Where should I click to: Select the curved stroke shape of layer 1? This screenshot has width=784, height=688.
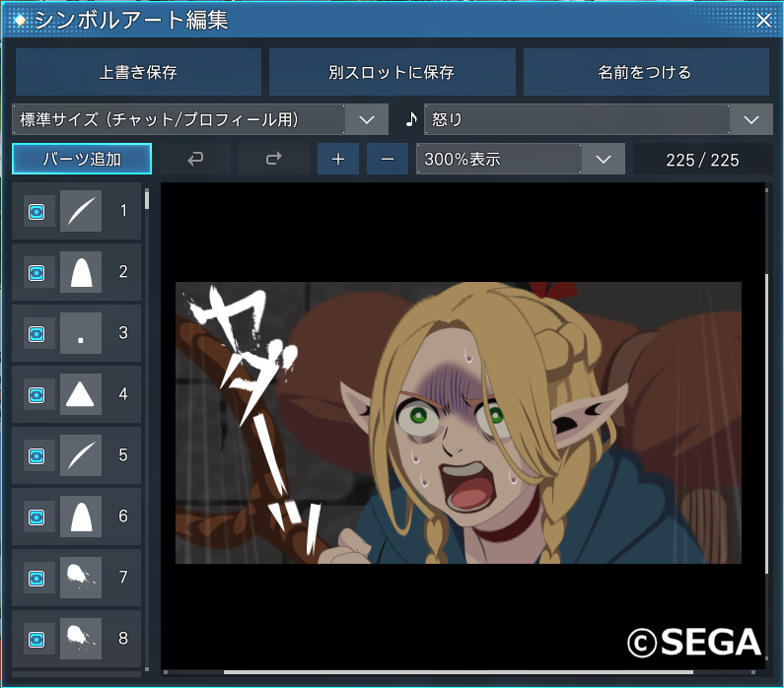pyautogui.click(x=81, y=211)
